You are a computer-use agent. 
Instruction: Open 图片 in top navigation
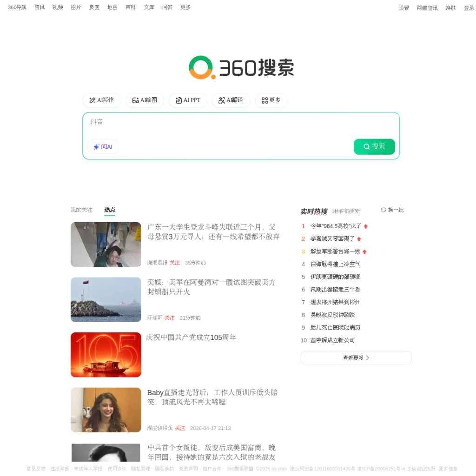coord(76,7)
